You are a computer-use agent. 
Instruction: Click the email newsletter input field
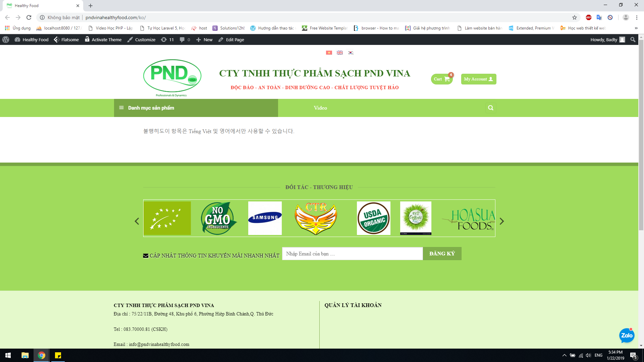point(352,254)
